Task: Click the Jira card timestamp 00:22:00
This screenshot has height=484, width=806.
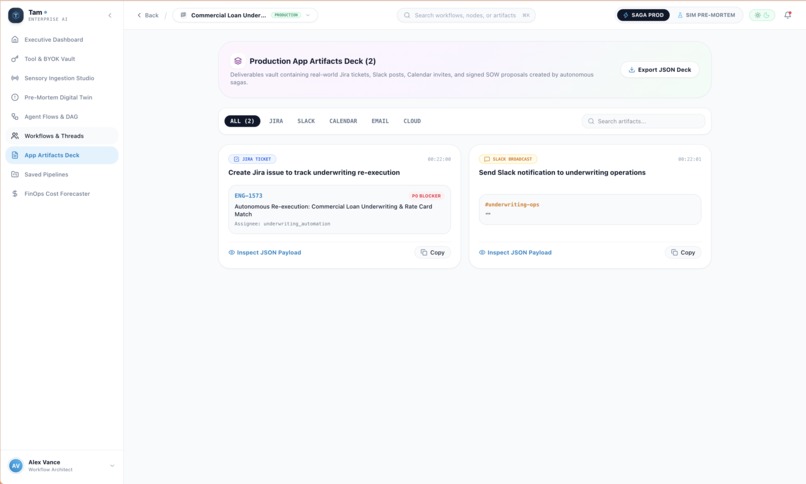Action: coord(439,159)
